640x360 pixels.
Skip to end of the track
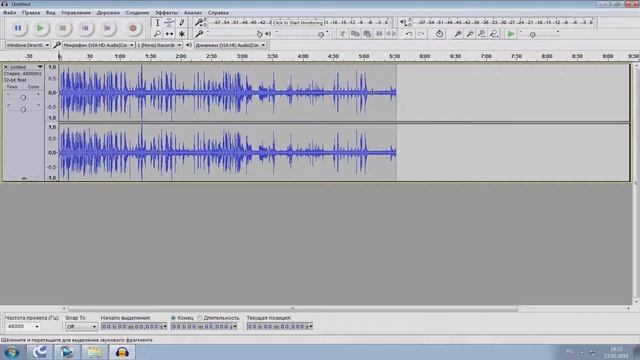pyautogui.click(x=107, y=28)
